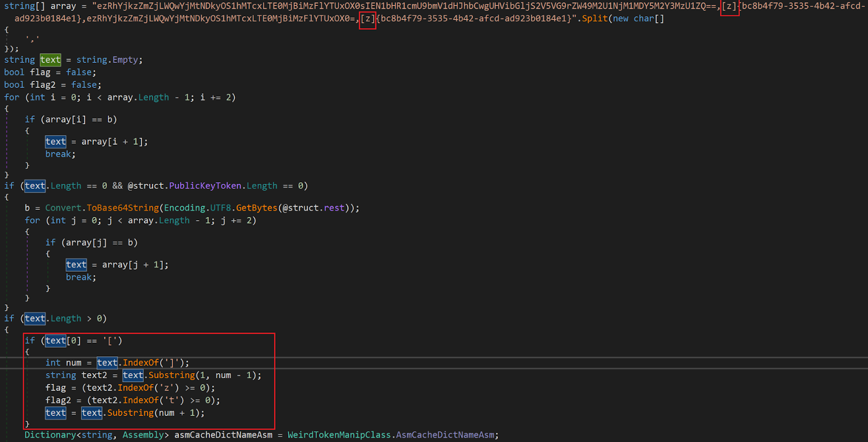This screenshot has width=868, height=442.
Task: Click the GetBytes method call
Action: pos(256,208)
